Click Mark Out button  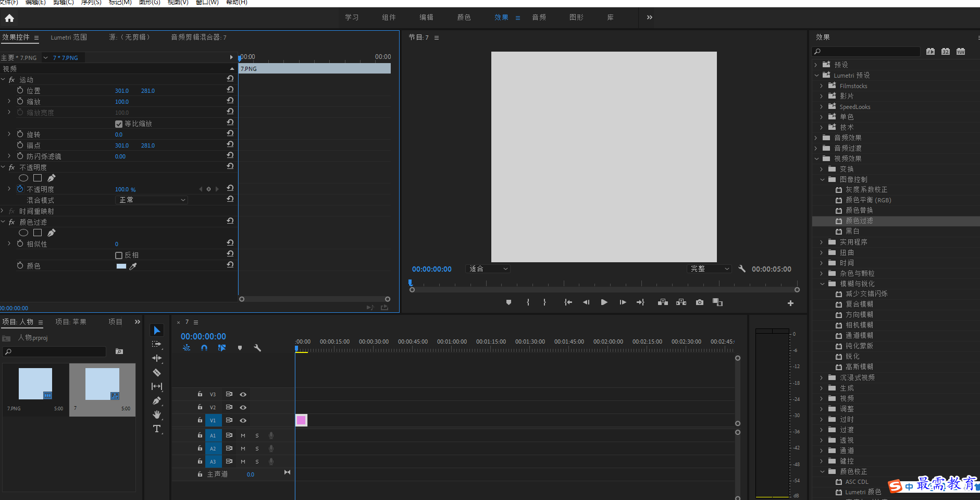544,302
